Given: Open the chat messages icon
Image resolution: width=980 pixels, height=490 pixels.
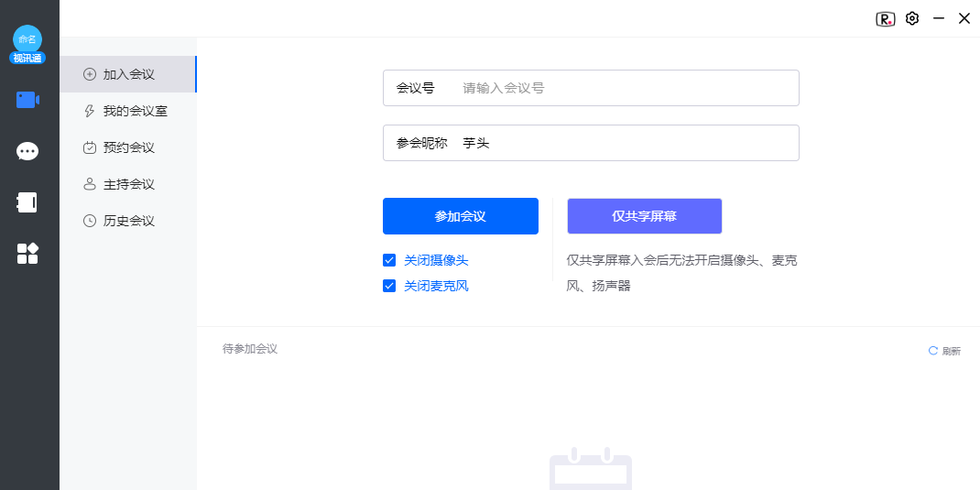Looking at the screenshot, I should 27,151.
